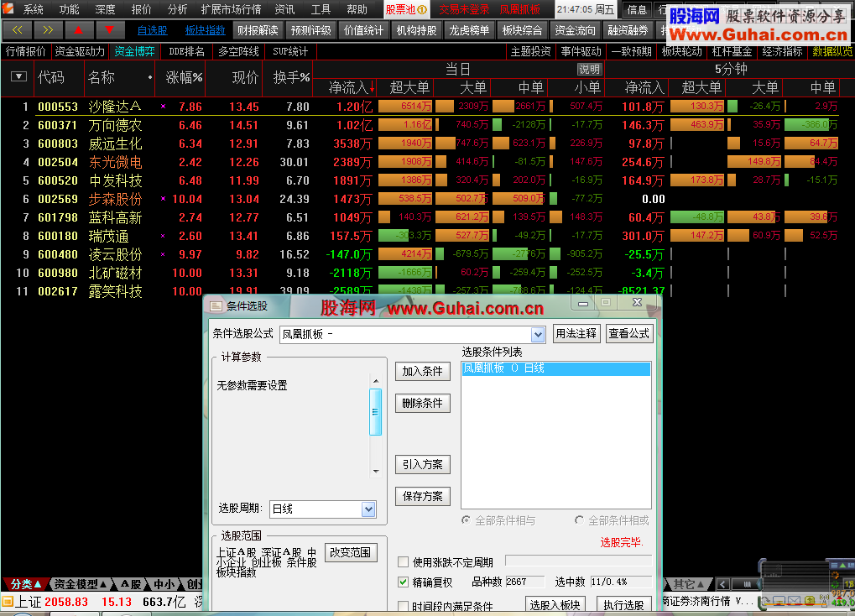Click the 引入方案 button

coord(423,464)
